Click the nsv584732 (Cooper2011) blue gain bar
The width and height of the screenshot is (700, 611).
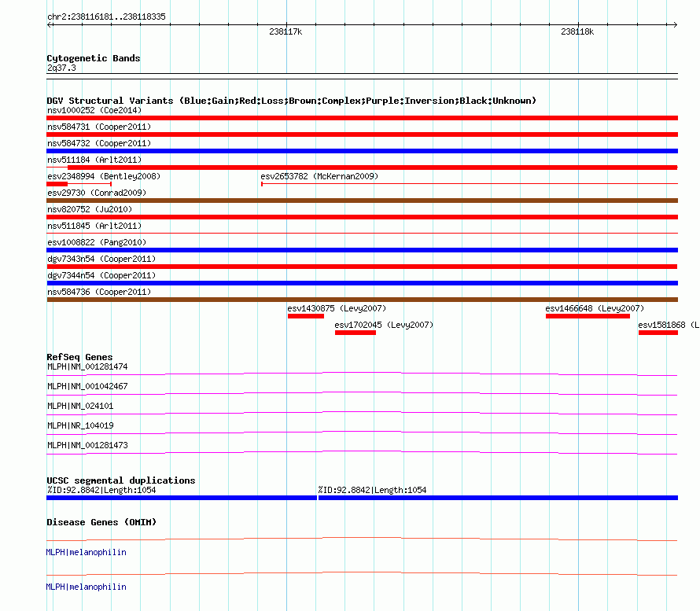(362, 151)
